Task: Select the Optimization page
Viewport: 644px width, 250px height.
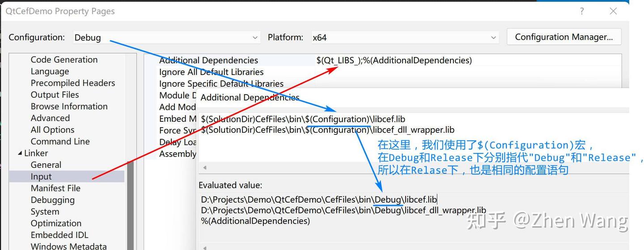Action: (x=56, y=223)
